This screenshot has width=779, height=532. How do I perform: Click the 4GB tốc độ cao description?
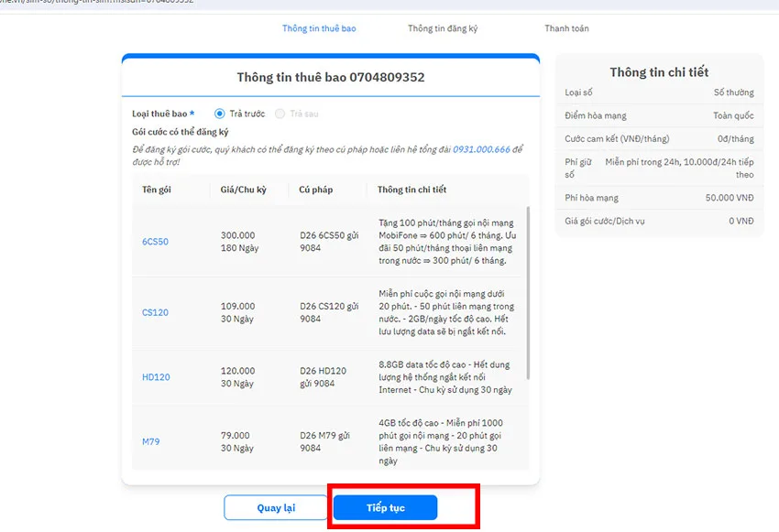click(441, 441)
